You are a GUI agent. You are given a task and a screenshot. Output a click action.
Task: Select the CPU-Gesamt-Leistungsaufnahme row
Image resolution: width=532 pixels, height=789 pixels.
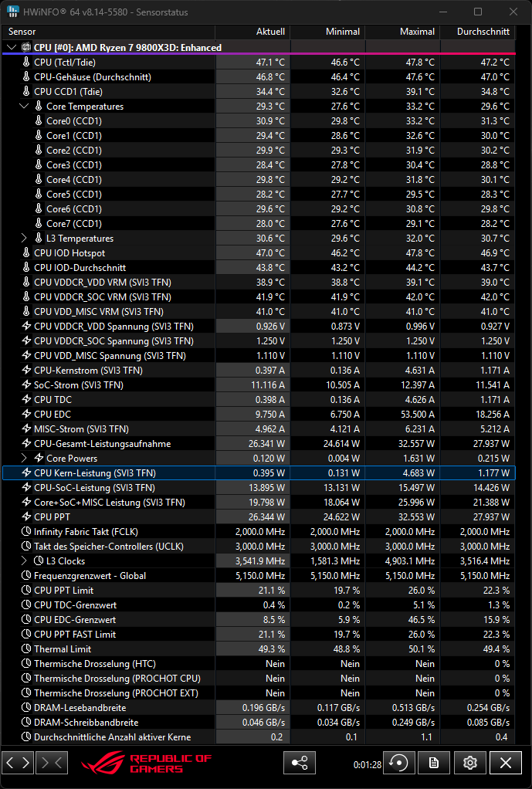(x=259, y=443)
